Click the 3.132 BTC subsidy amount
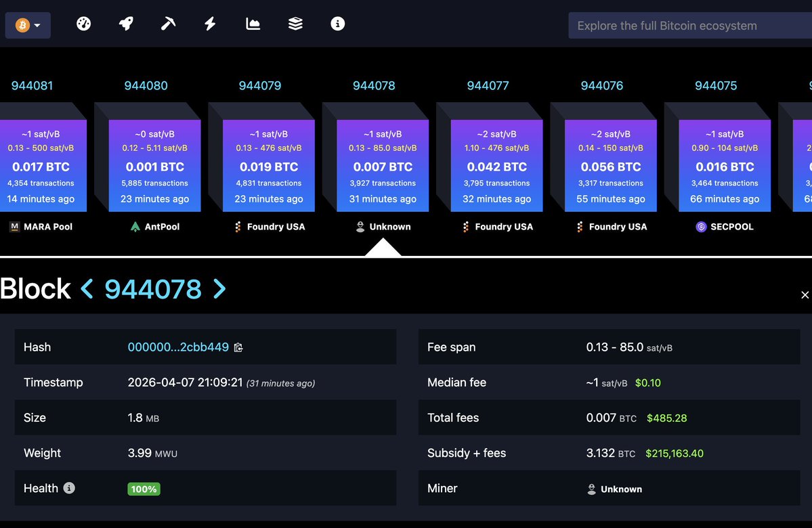 click(x=611, y=453)
